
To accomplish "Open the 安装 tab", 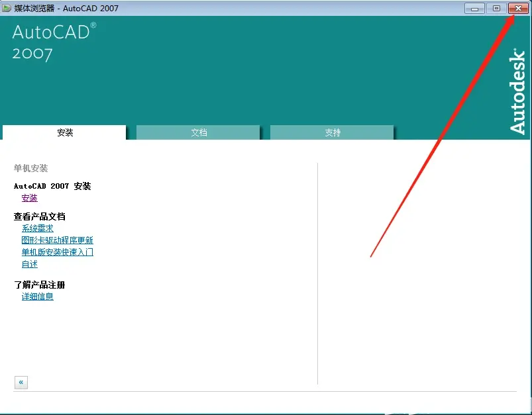I will tap(64, 132).
